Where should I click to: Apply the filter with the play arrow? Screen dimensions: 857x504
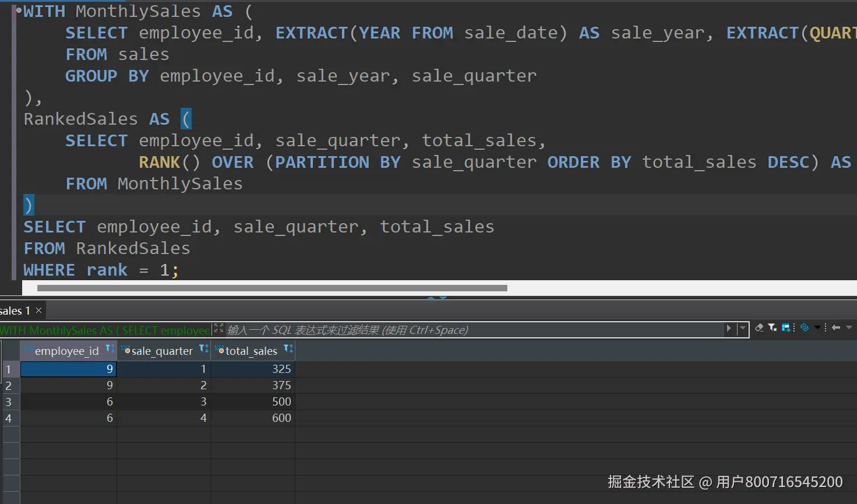(728, 329)
